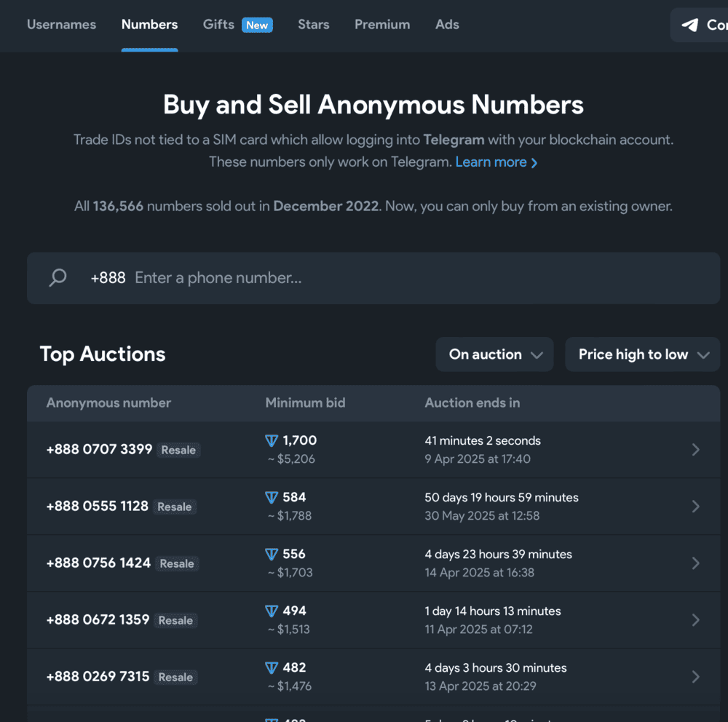The image size is (728, 722).
Task: Click "4 days 3 hours 30 minutes" countdown
Action: (495, 667)
